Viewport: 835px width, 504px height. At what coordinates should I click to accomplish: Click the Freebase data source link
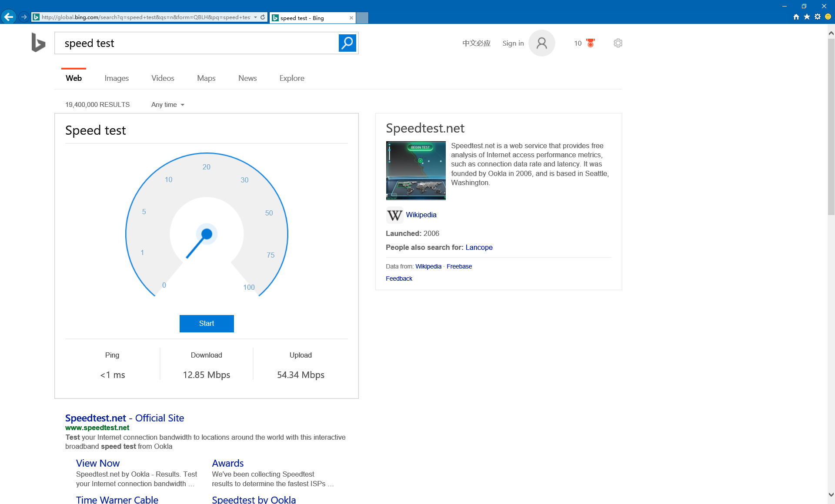[x=459, y=267]
